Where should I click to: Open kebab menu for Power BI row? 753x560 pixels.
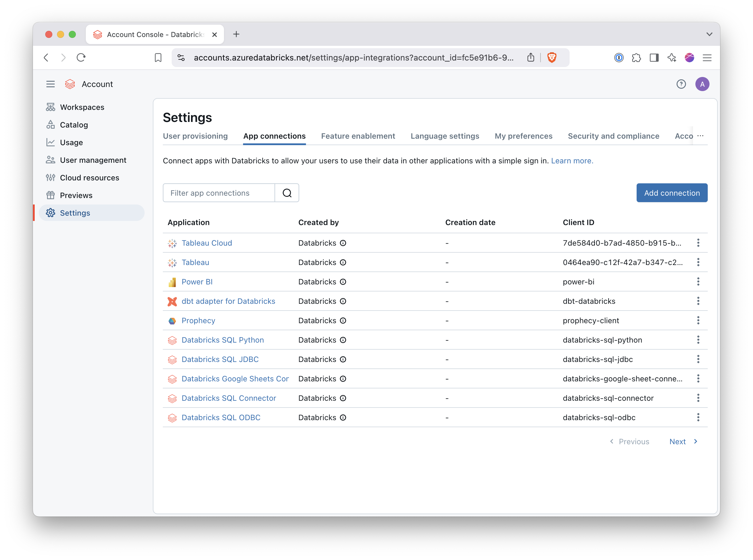698,281
